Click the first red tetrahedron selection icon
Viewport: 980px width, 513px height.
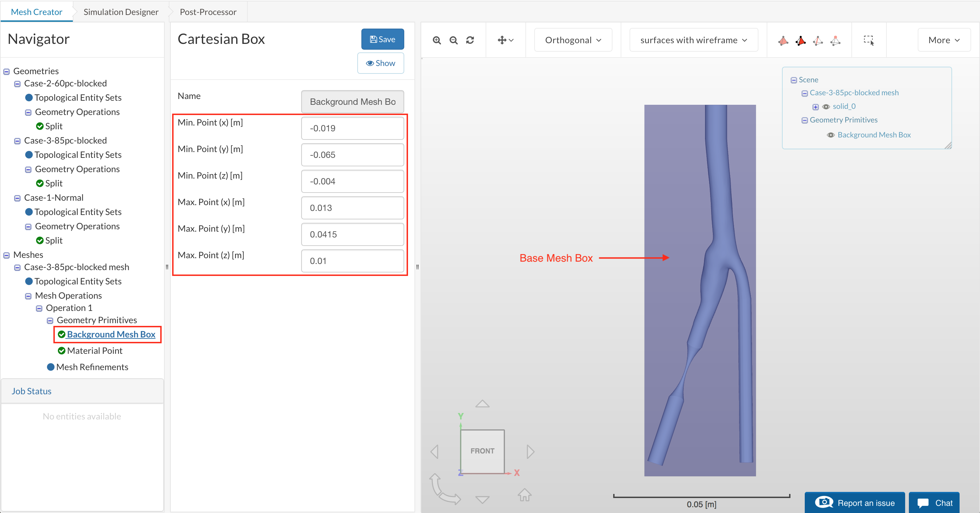coord(783,40)
